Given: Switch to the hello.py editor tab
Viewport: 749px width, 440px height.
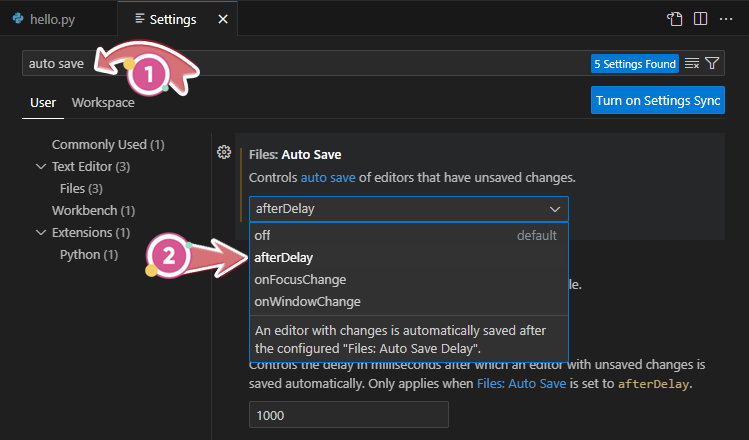Looking at the screenshot, I should tap(46, 19).
